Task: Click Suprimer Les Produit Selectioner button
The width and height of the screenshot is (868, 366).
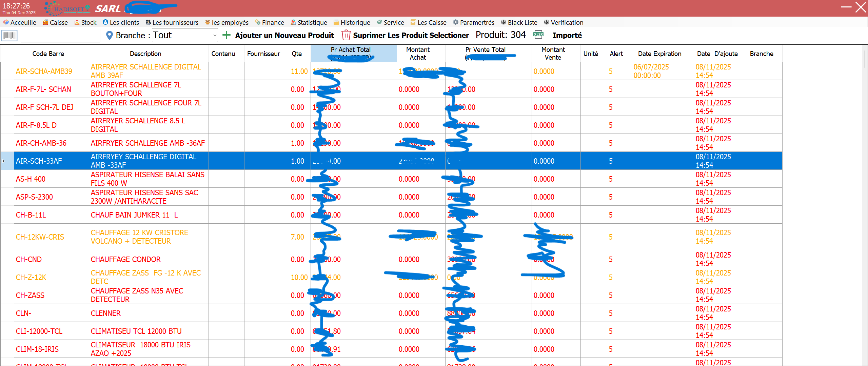Action: click(x=411, y=35)
